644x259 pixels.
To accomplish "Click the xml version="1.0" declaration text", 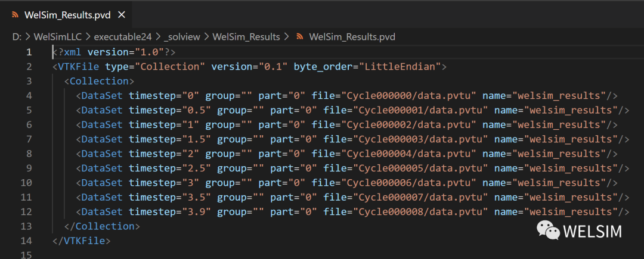I will pyautogui.click(x=114, y=52).
